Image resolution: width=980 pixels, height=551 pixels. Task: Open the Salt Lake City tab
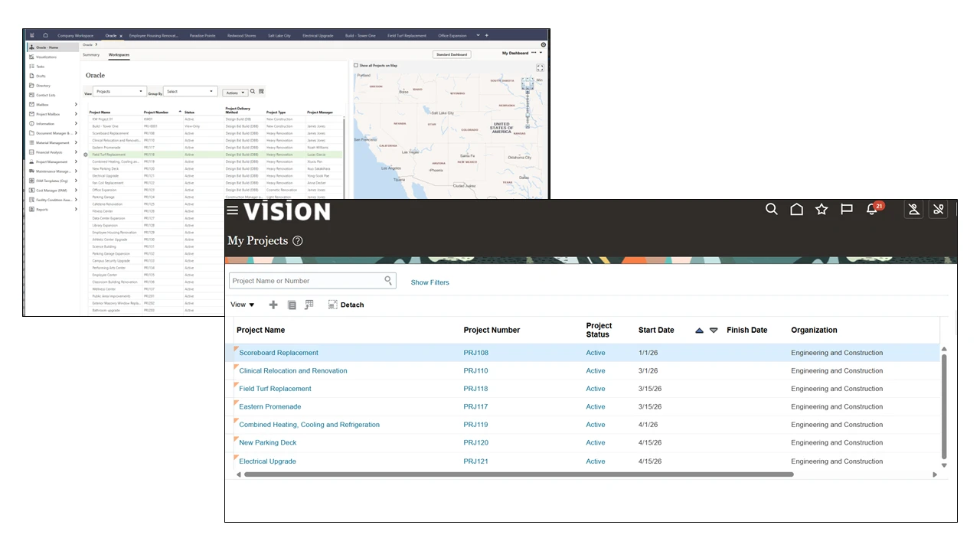[x=279, y=36]
